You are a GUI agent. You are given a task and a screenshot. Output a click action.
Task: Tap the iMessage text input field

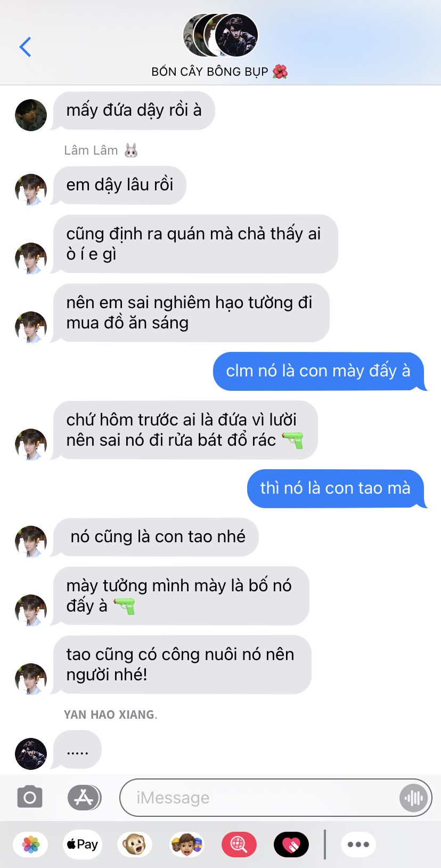(x=275, y=798)
